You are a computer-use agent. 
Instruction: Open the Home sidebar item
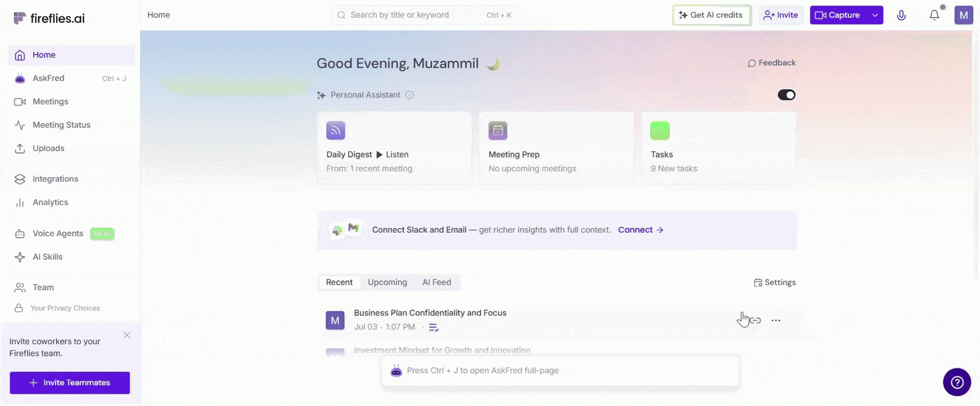(x=71, y=55)
